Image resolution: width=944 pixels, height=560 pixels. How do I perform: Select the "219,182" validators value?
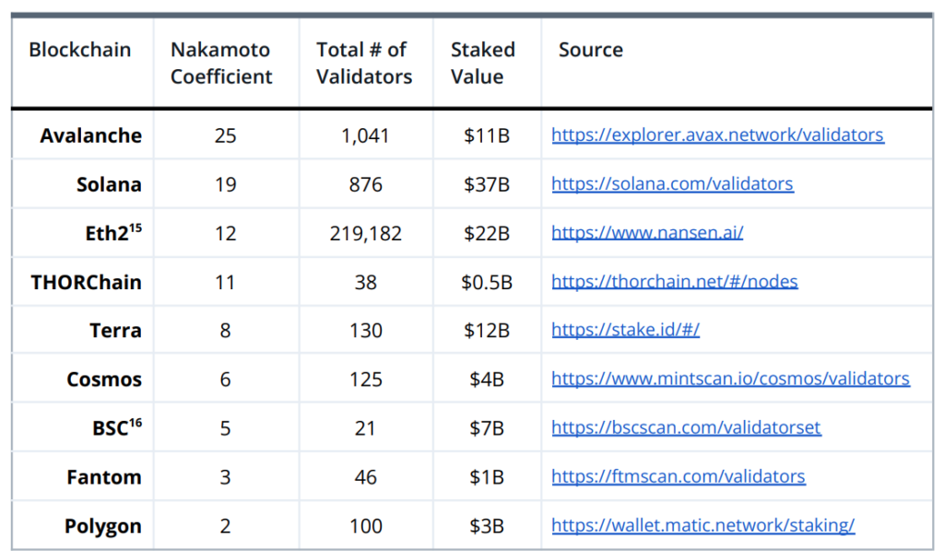pos(365,233)
